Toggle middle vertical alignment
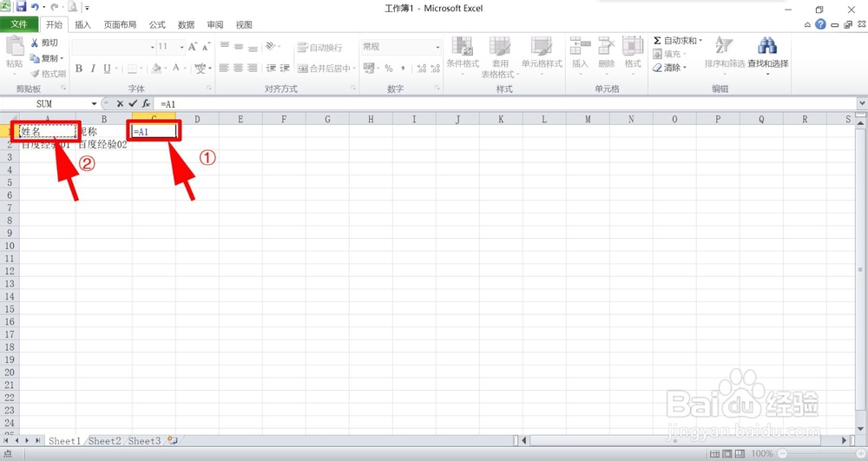Screen dimensions: 868x461 pyautogui.click(x=238, y=46)
